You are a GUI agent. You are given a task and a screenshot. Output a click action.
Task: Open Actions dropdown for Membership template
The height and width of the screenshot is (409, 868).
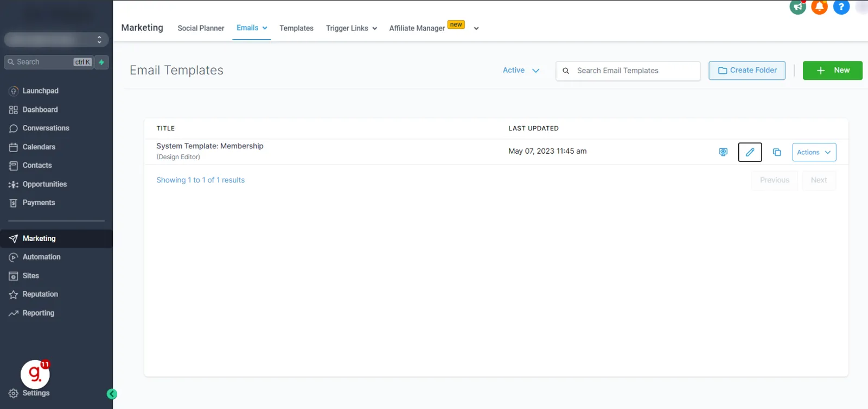(814, 152)
